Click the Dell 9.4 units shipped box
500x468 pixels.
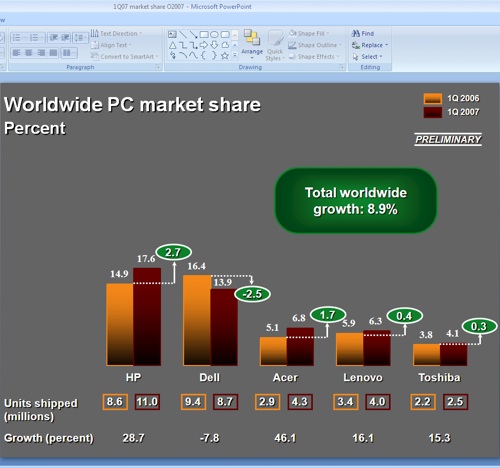[x=193, y=402]
